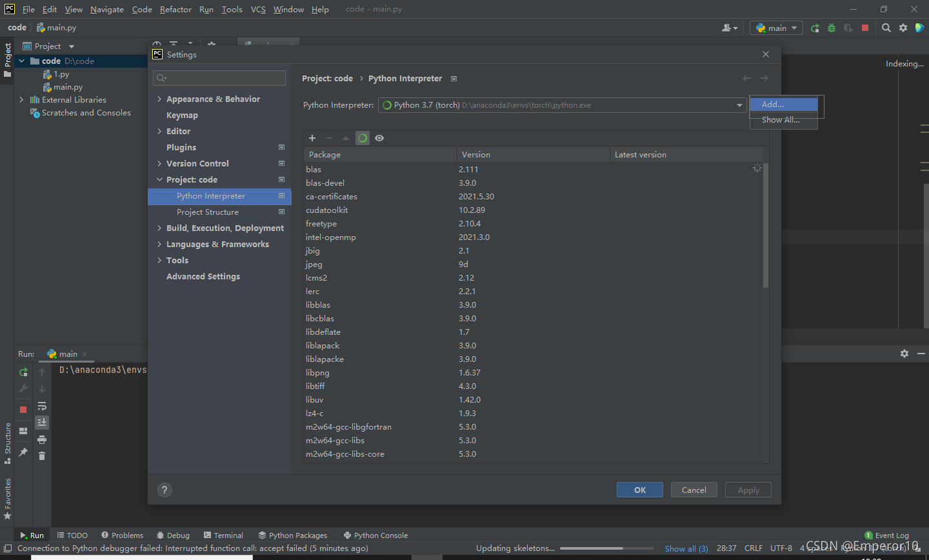Toggle show early releases eye icon
This screenshot has height=560, width=929.
[x=379, y=138]
